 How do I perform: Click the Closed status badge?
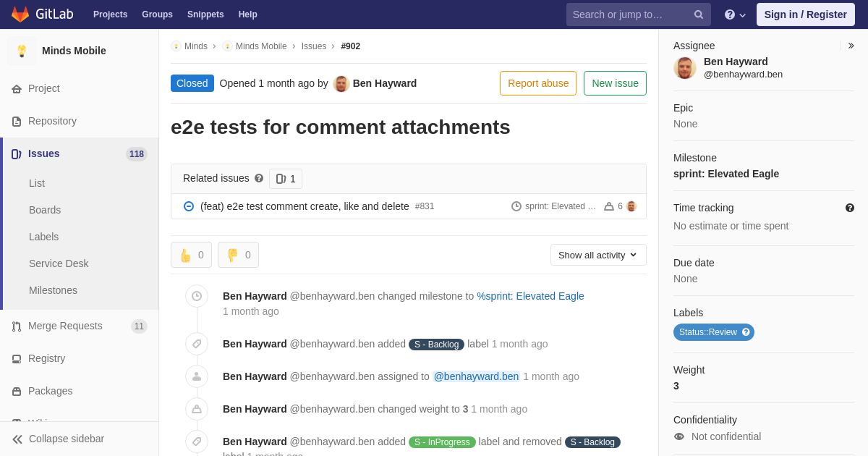[x=192, y=83]
